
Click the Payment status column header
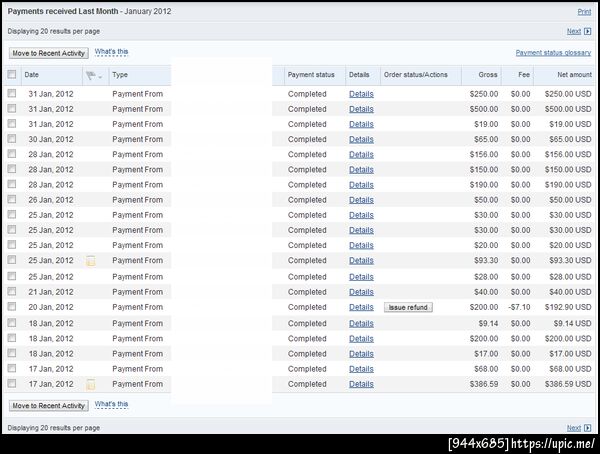point(311,75)
